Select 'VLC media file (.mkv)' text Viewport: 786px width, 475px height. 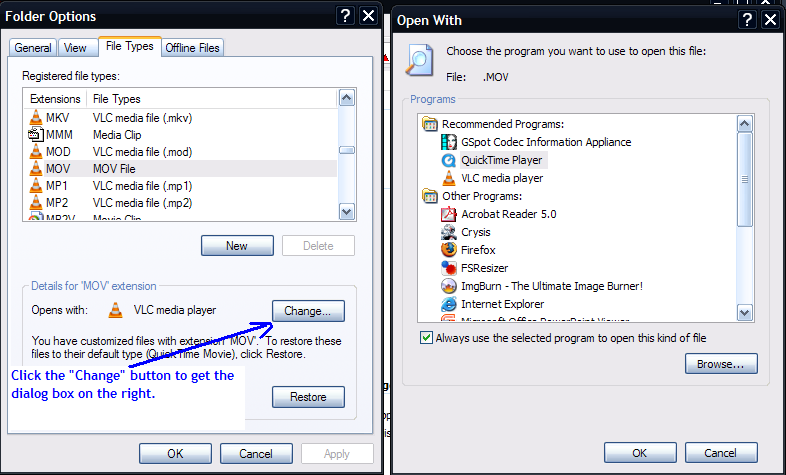142,118
